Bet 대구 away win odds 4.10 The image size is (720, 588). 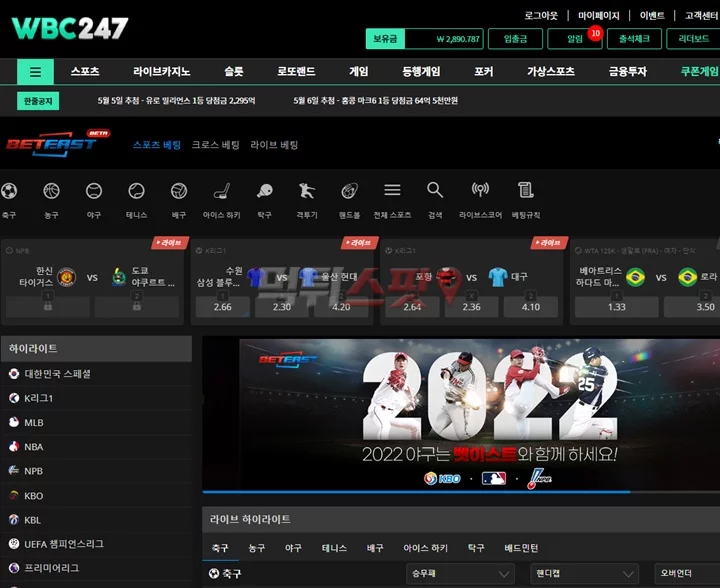[x=531, y=307]
